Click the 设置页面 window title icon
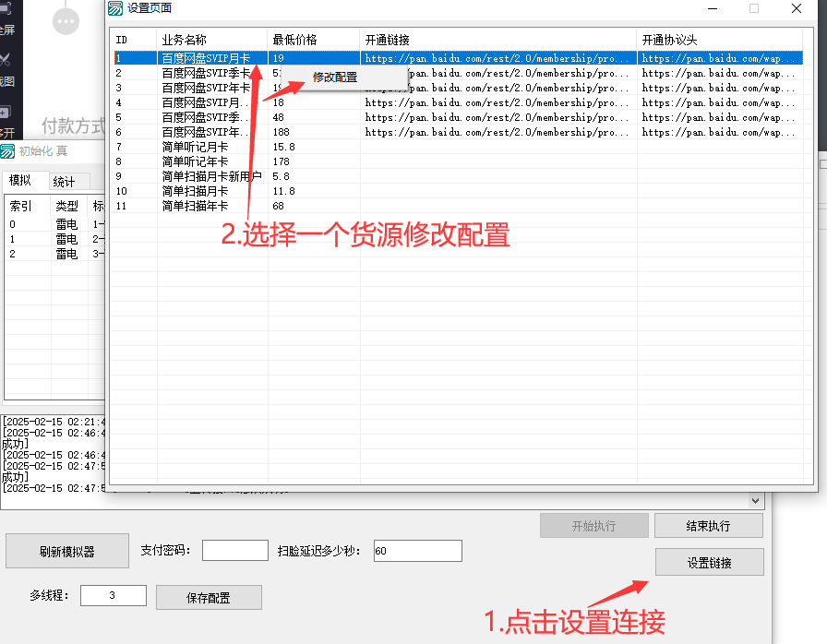Image resolution: width=827 pixels, height=644 pixels. [x=115, y=8]
